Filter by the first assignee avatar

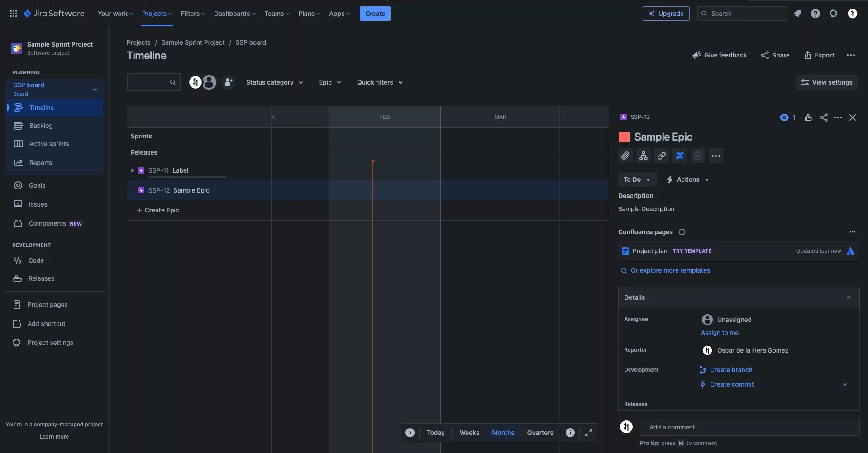click(195, 82)
